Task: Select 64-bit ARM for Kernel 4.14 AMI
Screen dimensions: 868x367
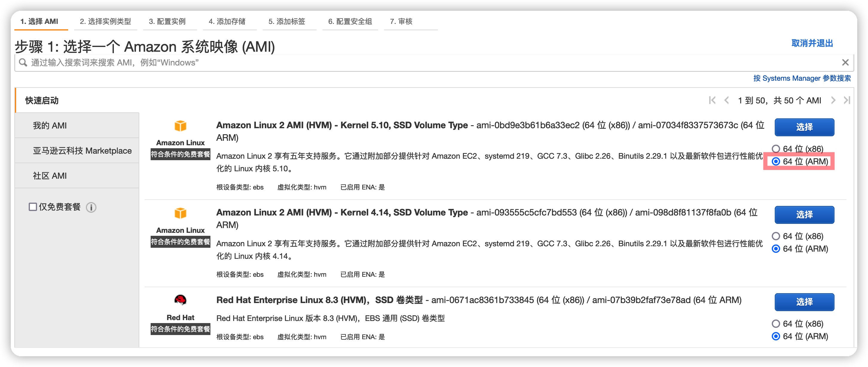Action: [776, 249]
